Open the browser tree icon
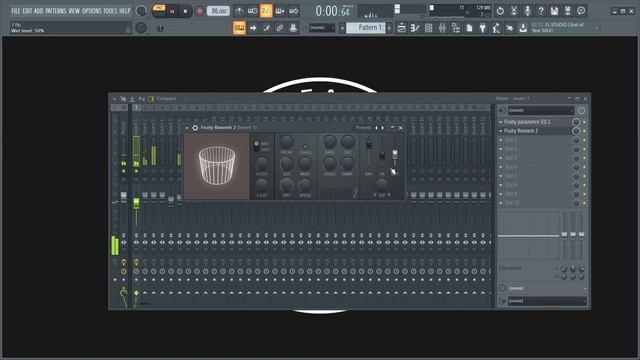640x360 pixels. (x=456, y=28)
